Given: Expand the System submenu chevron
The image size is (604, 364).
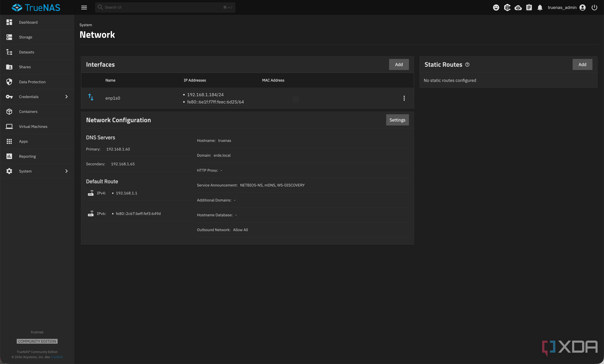Looking at the screenshot, I should pyautogui.click(x=66, y=171).
